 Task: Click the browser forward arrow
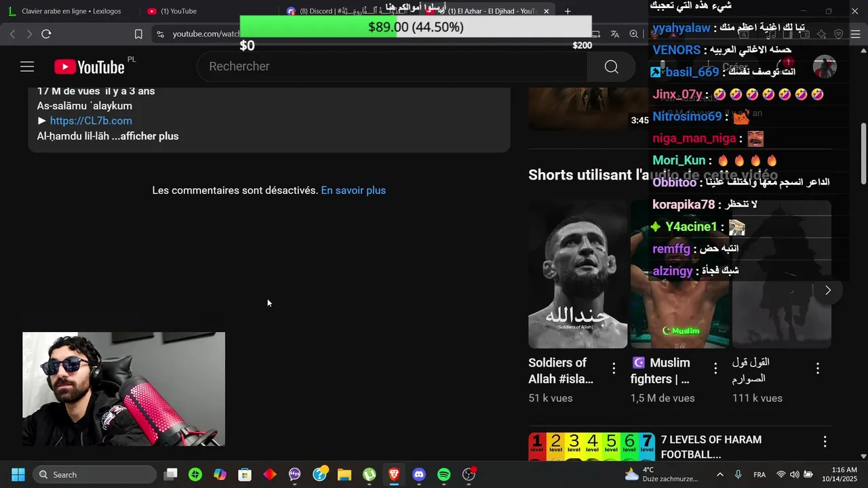pyautogui.click(x=29, y=34)
